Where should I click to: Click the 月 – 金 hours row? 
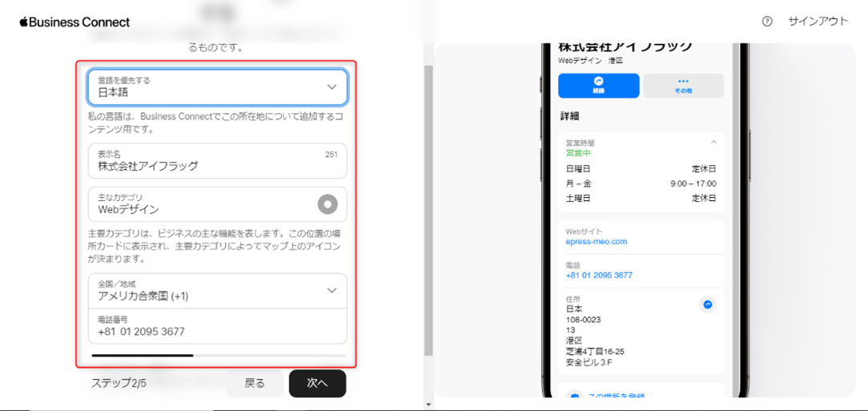(641, 184)
